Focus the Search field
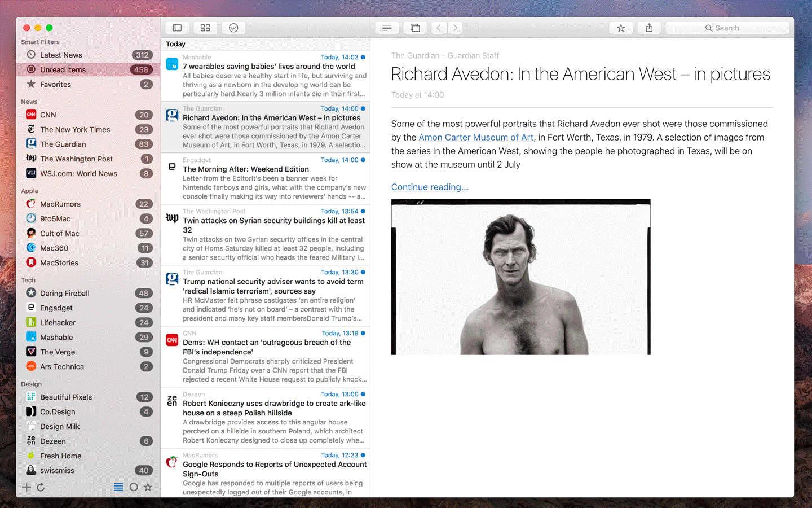The width and height of the screenshot is (812, 508). coord(727,28)
